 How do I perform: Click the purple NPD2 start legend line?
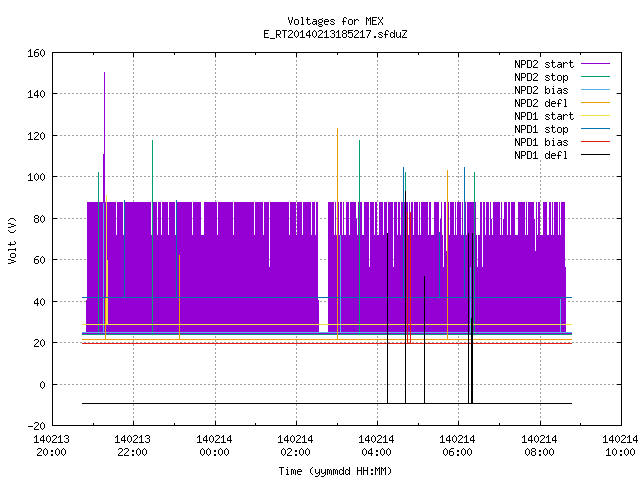595,64
